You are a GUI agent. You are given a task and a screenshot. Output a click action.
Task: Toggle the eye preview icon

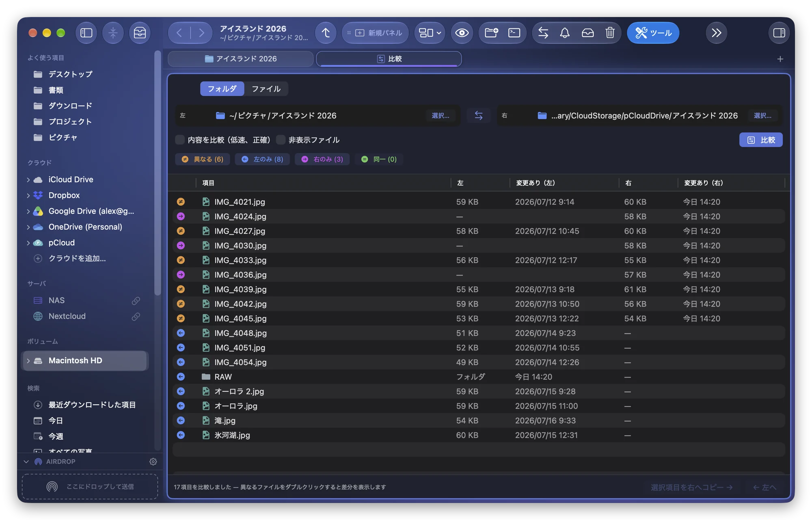tap(462, 33)
